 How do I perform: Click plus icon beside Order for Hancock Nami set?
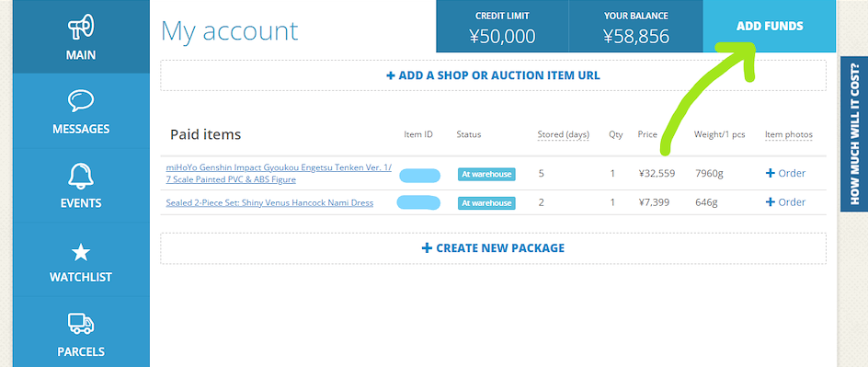click(770, 202)
